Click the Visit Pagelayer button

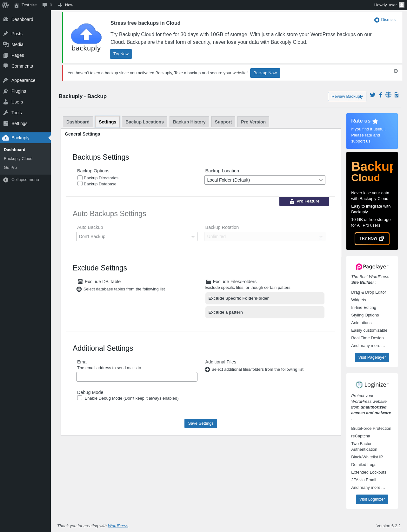[372, 357]
